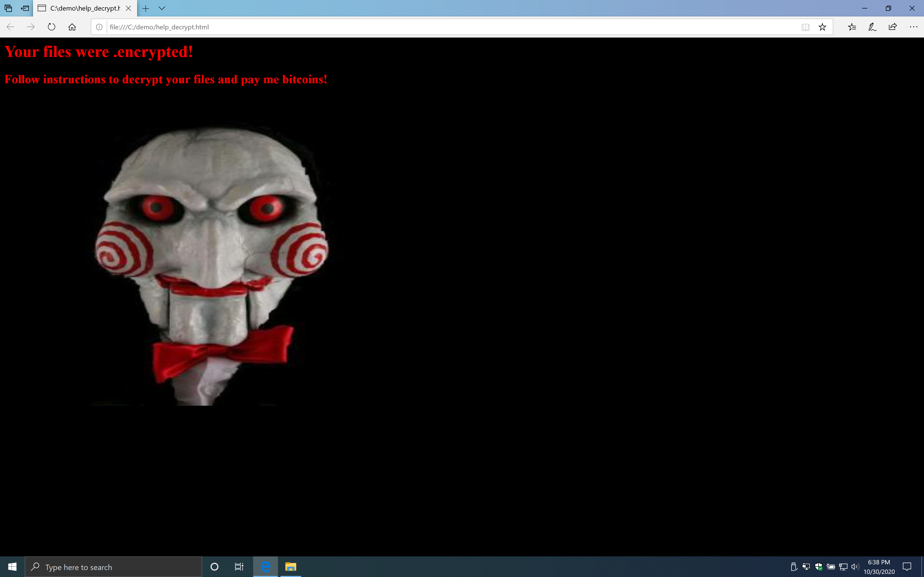Go to the Home page icon

(72, 27)
